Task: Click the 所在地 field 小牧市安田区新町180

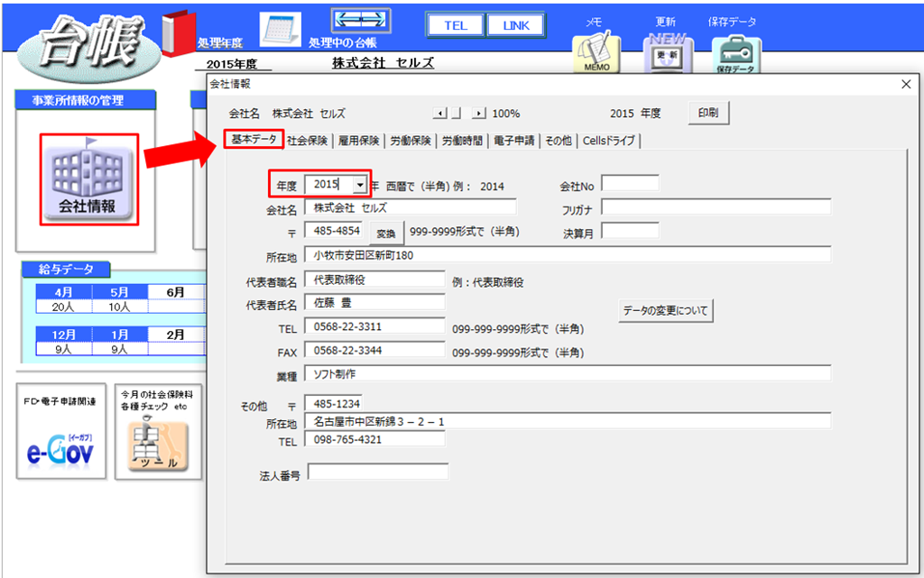Action: point(568,255)
